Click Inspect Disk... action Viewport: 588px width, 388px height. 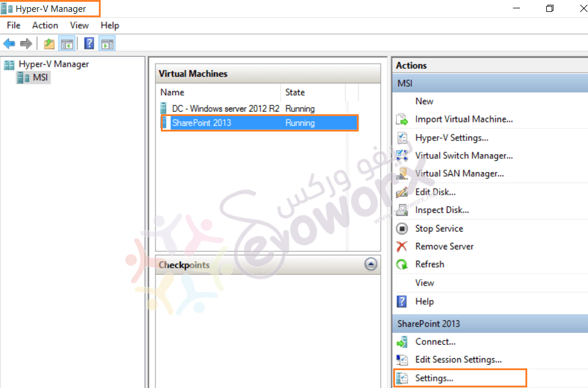click(x=442, y=210)
